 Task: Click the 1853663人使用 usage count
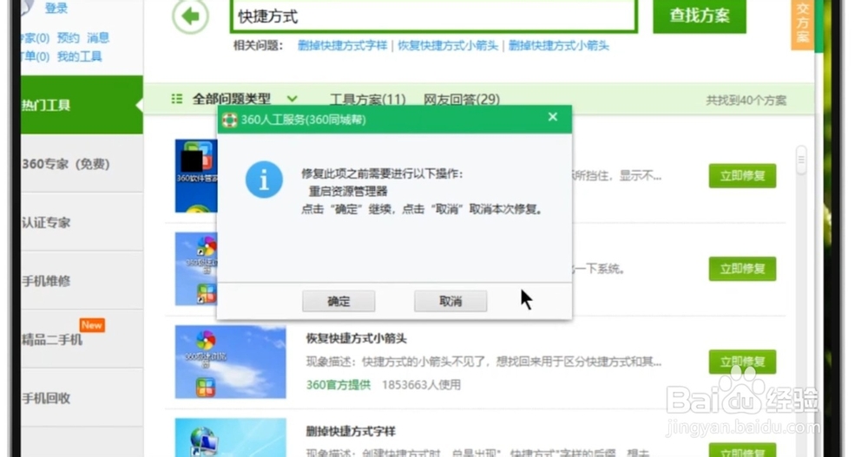(421, 384)
